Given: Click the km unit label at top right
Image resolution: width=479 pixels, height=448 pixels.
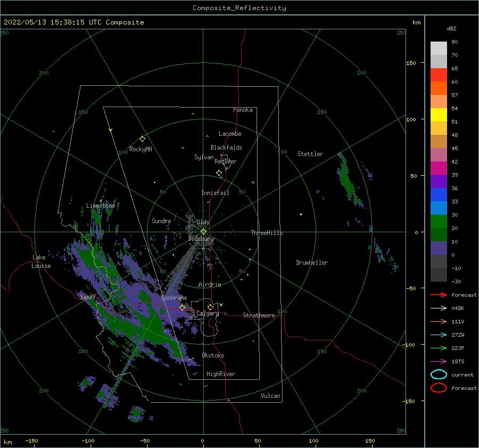Looking at the screenshot, I should pos(416,22).
